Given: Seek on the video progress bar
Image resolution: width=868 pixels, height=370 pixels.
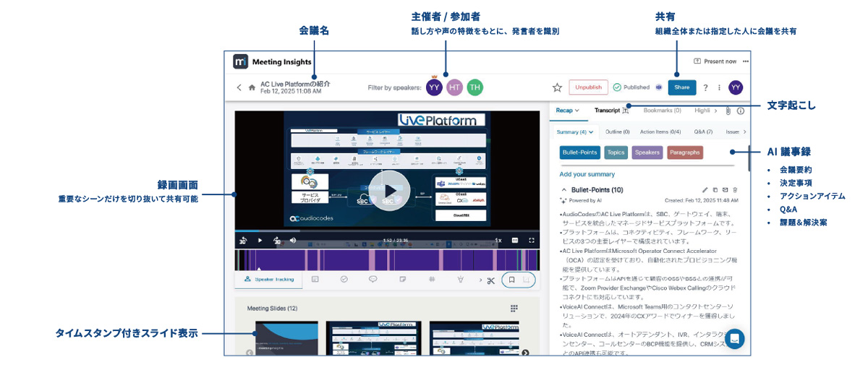Looking at the screenshot, I should point(387,231).
